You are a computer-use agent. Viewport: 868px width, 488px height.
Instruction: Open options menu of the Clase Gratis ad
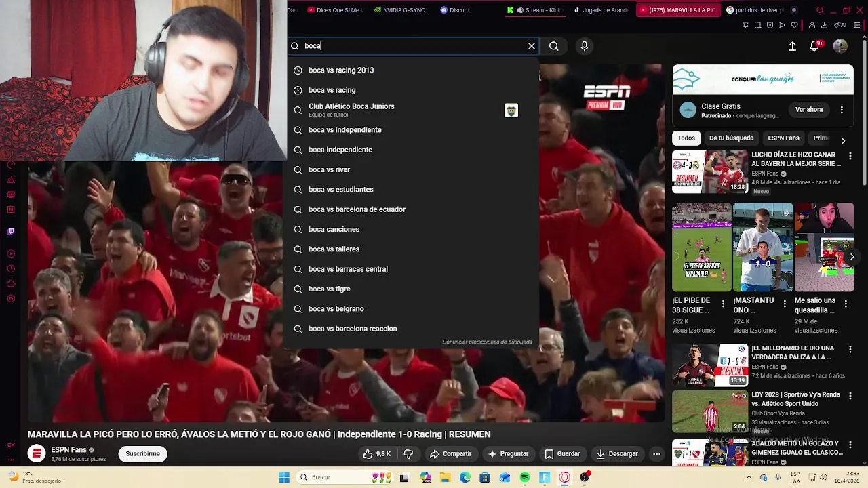(x=842, y=110)
